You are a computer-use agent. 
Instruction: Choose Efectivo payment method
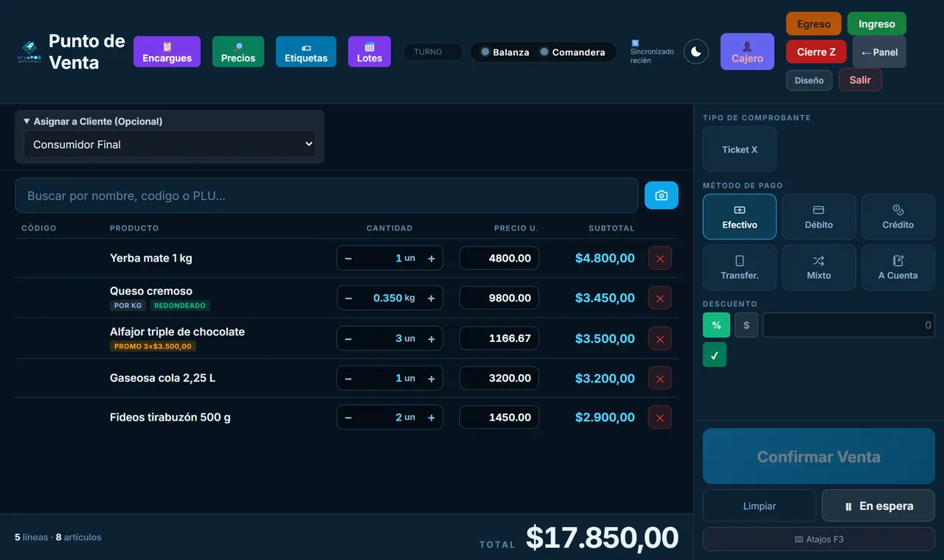pos(740,217)
